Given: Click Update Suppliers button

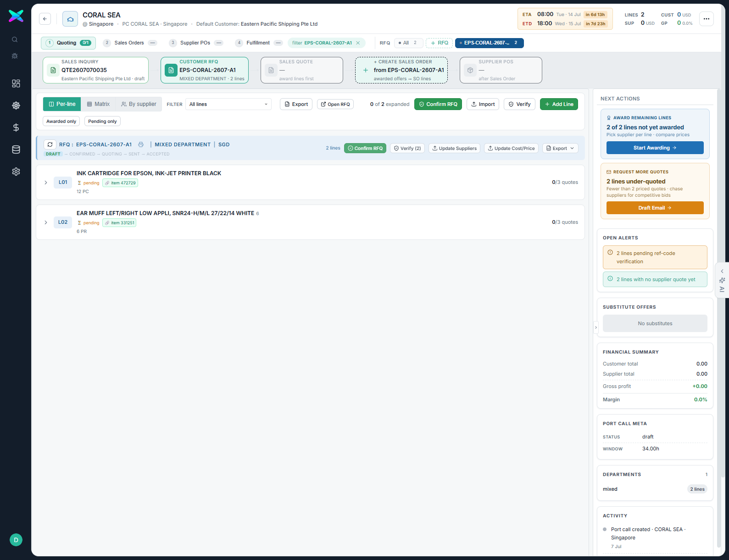Looking at the screenshot, I should click(454, 148).
